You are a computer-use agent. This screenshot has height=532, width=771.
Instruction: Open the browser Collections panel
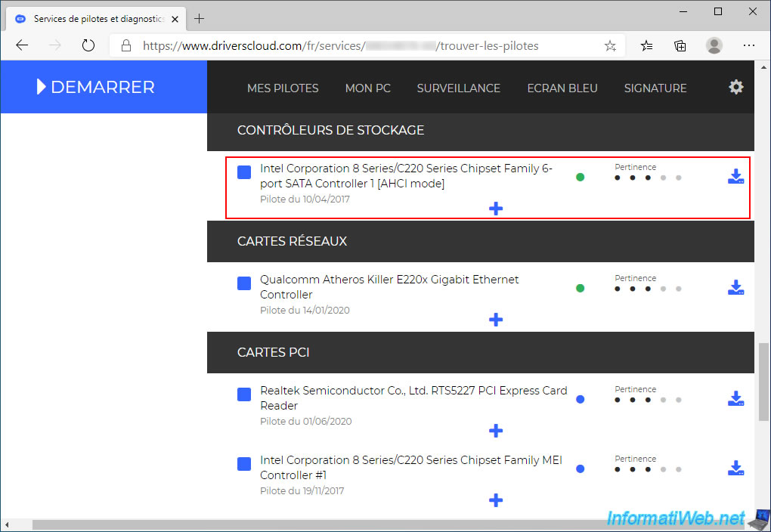(680, 46)
